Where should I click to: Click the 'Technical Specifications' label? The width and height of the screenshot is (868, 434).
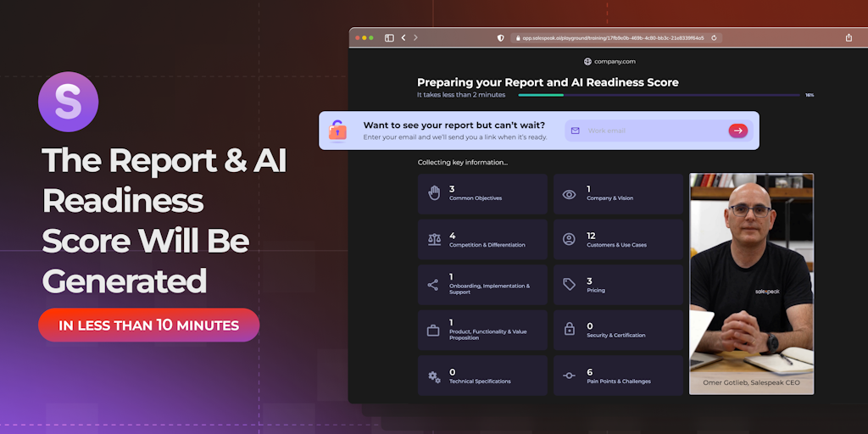point(480,381)
